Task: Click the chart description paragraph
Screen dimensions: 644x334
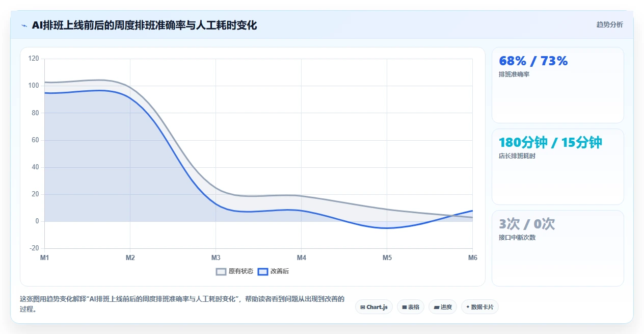Action: coord(182,304)
